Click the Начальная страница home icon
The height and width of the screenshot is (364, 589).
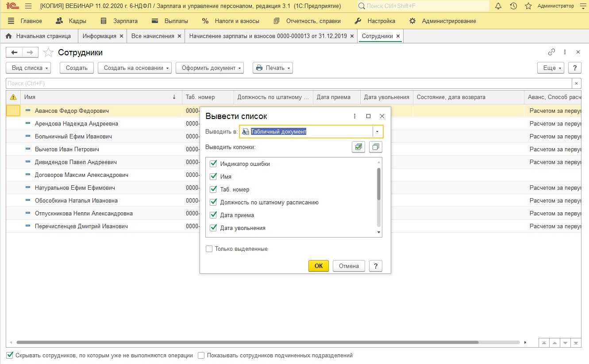[9, 36]
